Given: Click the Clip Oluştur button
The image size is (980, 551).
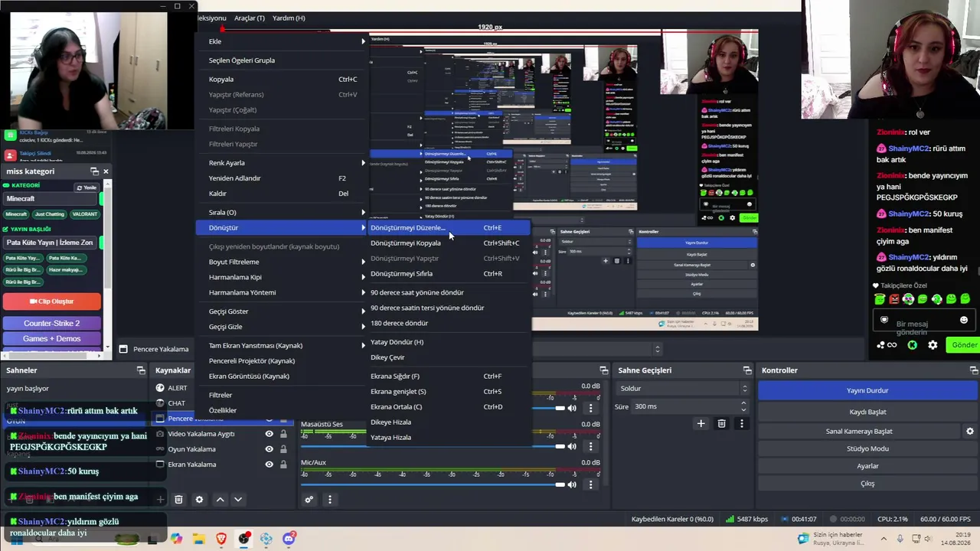Looking at the screenshot, I should (x=51, y=302).
